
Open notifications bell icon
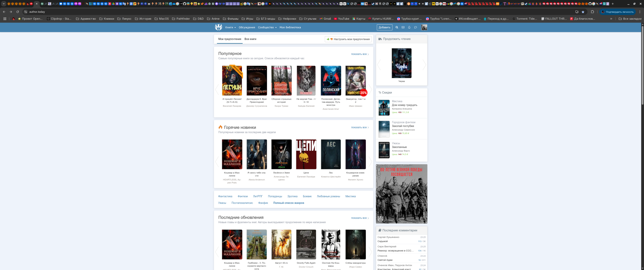[x=409, y=27]
